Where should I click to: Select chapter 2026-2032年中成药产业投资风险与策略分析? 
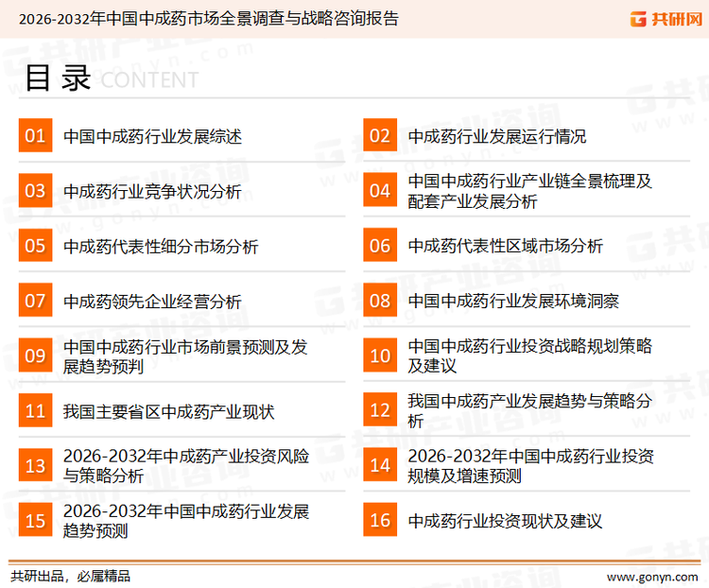click(186, 466)
